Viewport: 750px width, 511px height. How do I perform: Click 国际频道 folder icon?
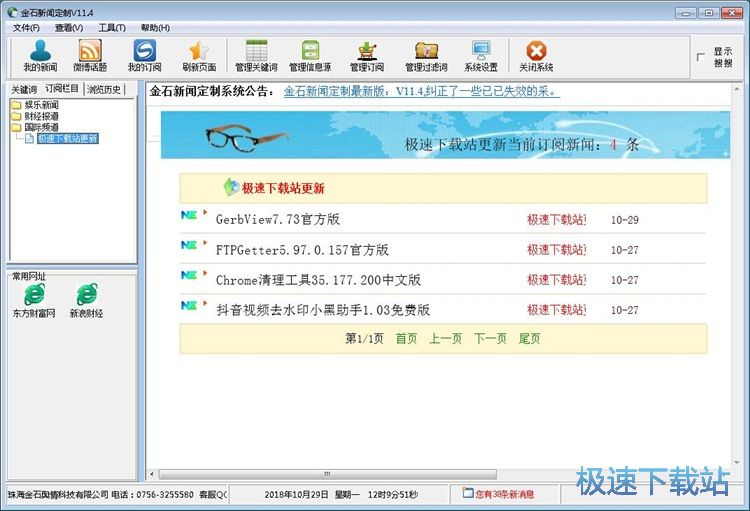tap(16, 127)
